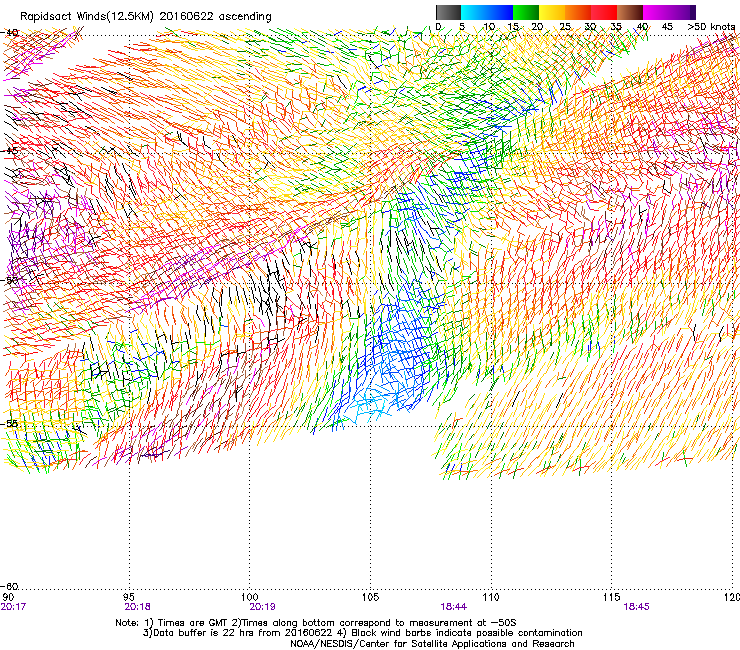The width and height of the screenshot is (740, 650).
Task: Click the NOAA/NESDIS credit line
Action: [432, 644]
